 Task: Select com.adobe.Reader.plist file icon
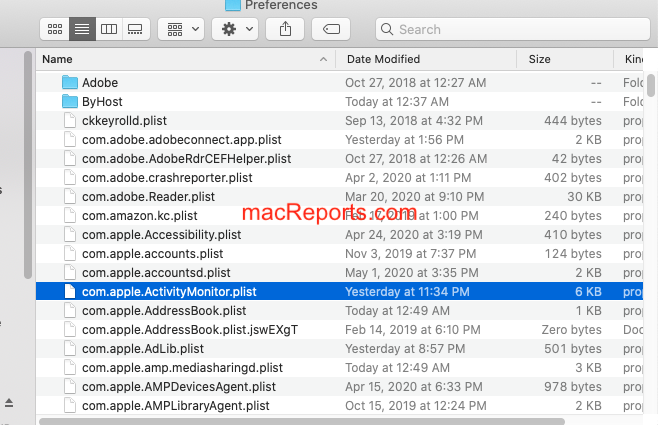click(70, 196)
